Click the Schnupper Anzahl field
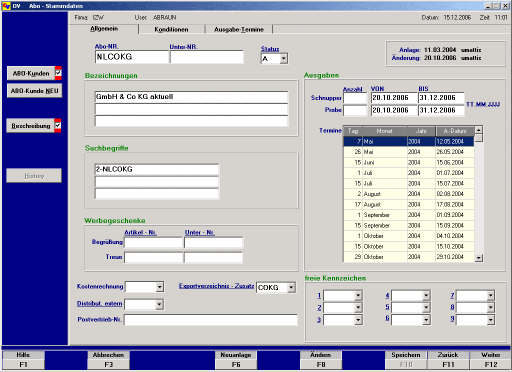512x372 pixels. 355,98
